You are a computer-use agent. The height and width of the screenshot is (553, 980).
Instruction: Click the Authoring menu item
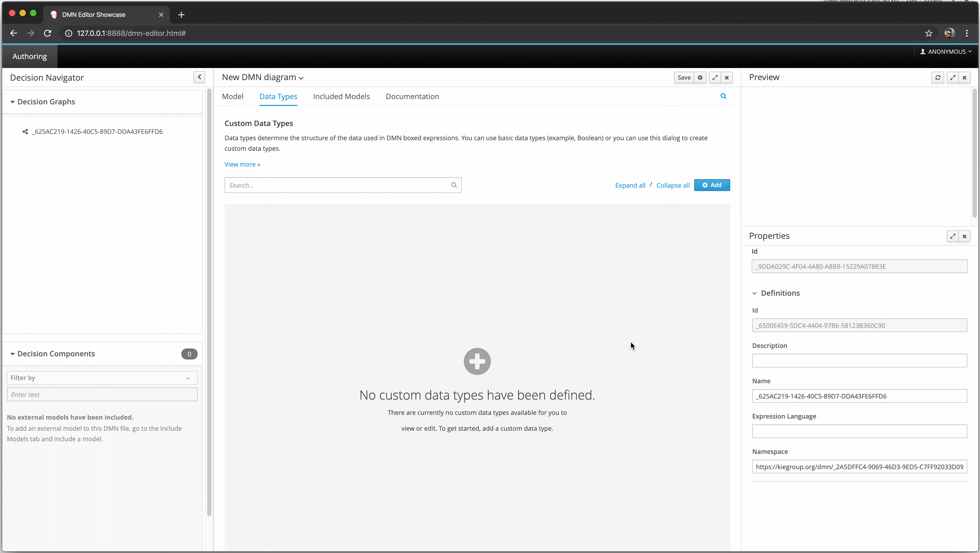(x=30, y=56)
